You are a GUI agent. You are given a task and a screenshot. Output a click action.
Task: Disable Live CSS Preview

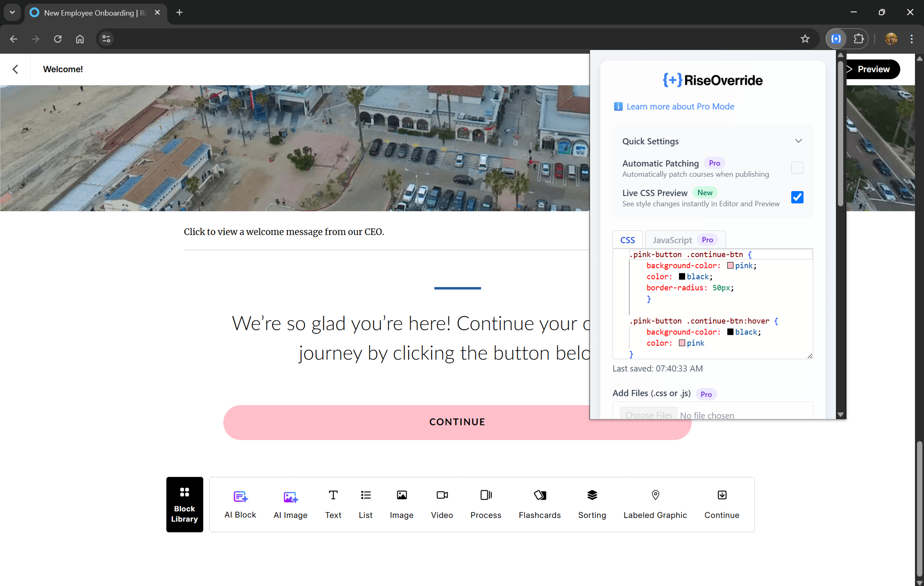pyautogui.click(x=797, y=197)
